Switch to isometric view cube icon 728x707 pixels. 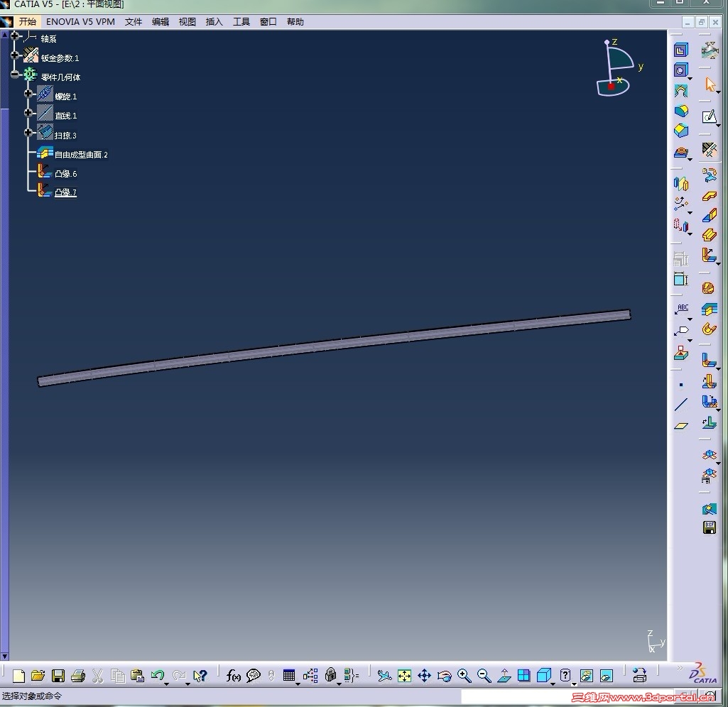click(543, 676)
